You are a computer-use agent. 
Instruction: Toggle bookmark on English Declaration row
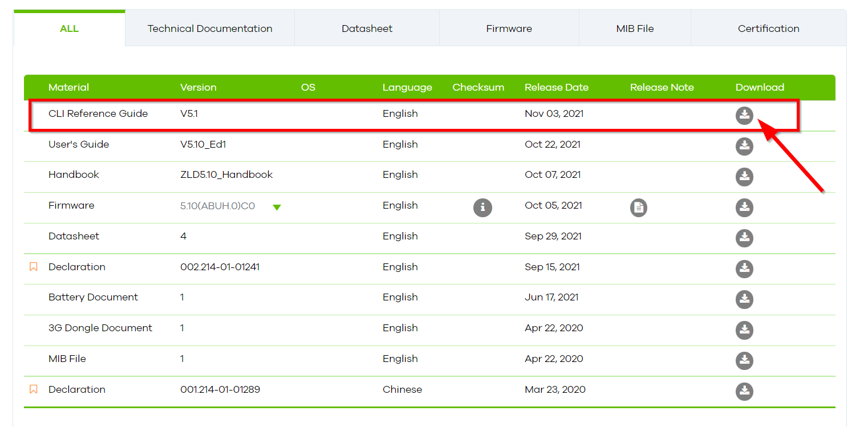34,267
